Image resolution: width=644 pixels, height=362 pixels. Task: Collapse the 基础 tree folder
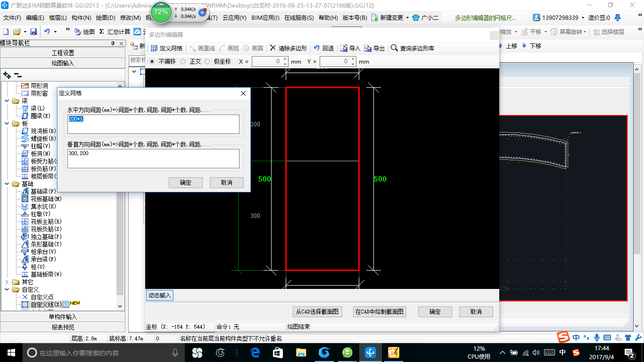pyautogui.click(x=7, y=184)
